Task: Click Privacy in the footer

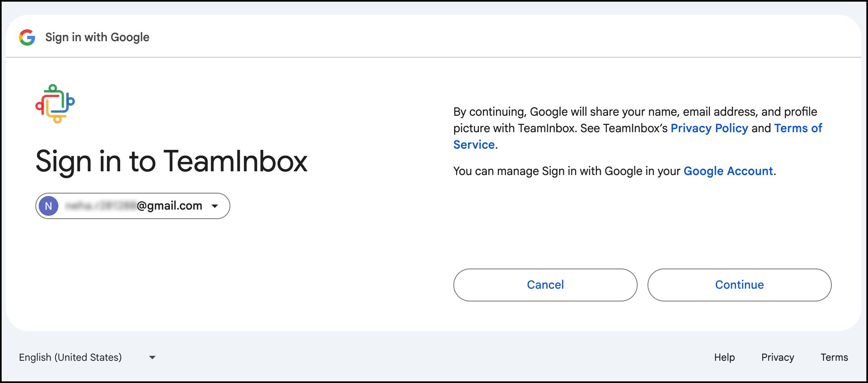Action: point(777,357)
